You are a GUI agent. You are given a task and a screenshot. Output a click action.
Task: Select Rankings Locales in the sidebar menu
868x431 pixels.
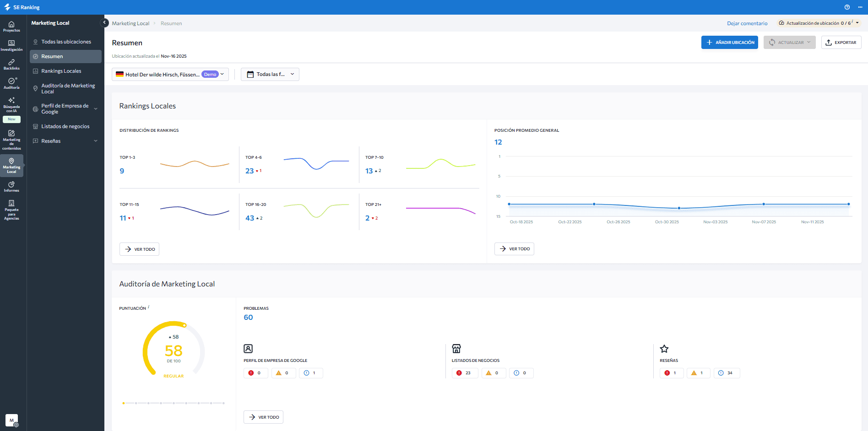[61, 71]
